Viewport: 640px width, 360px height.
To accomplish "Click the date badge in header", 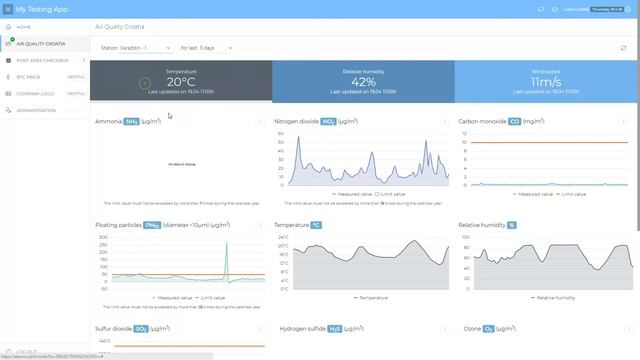I will (607, 9).
